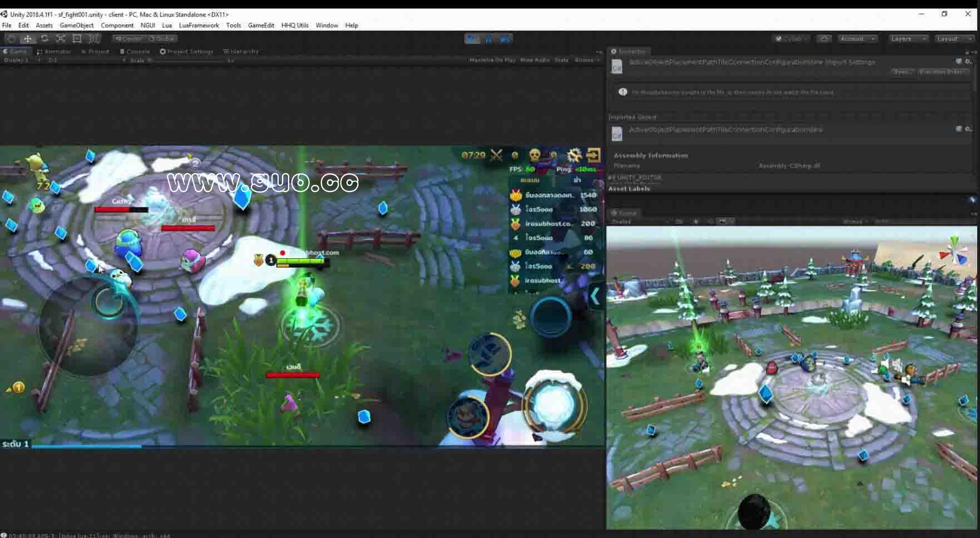Toggle Mute Audio in Game view
This screenshot has height=538, width=980.
point(534,60)
